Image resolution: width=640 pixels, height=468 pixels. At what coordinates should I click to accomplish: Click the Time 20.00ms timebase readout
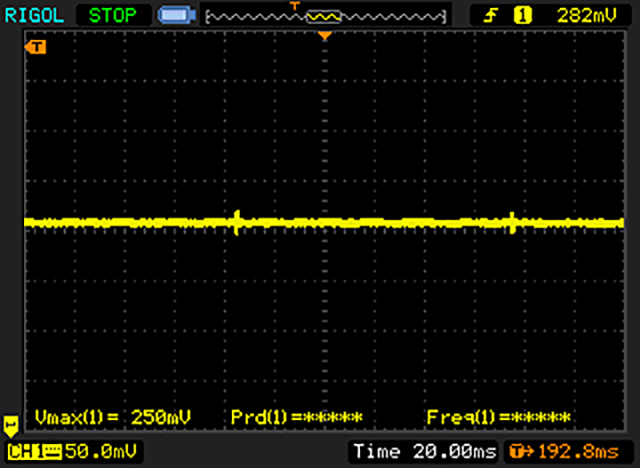[x=425, y=452]
